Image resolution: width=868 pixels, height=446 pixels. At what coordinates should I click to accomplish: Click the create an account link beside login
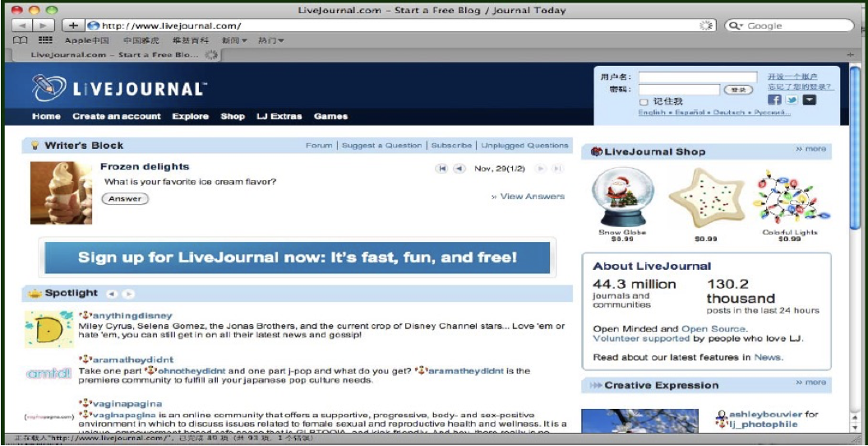pyautogui.click(x=792, y=77)
